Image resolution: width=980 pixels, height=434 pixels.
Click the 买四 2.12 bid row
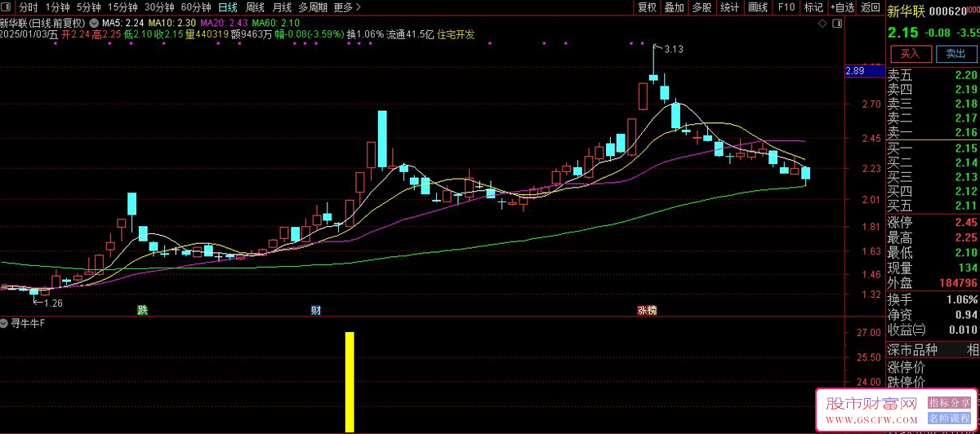pyautogui.click(x=933, y=191)
